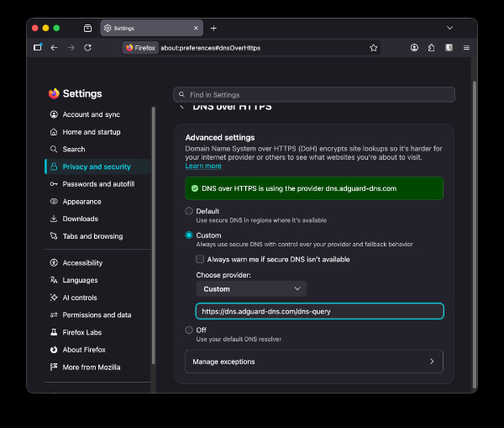Screen dimensions: 504x428
Task: Click the settings page vertical scrollbar
Action: tap(474, 235)
